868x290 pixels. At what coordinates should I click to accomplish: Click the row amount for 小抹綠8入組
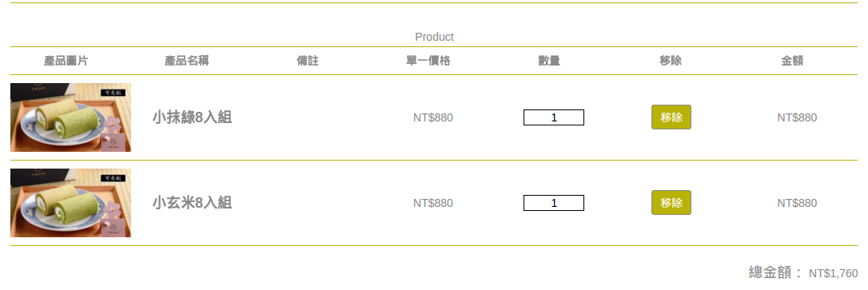(797, 117)
